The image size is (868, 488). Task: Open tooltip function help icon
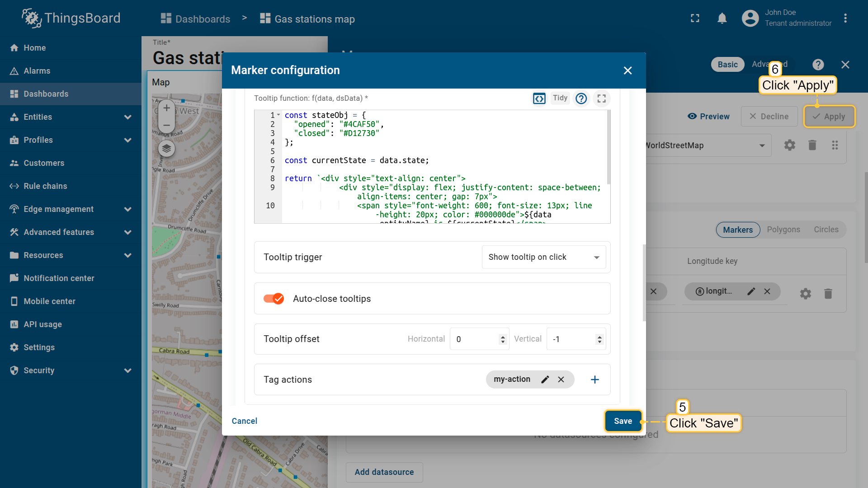pos(581,99)
